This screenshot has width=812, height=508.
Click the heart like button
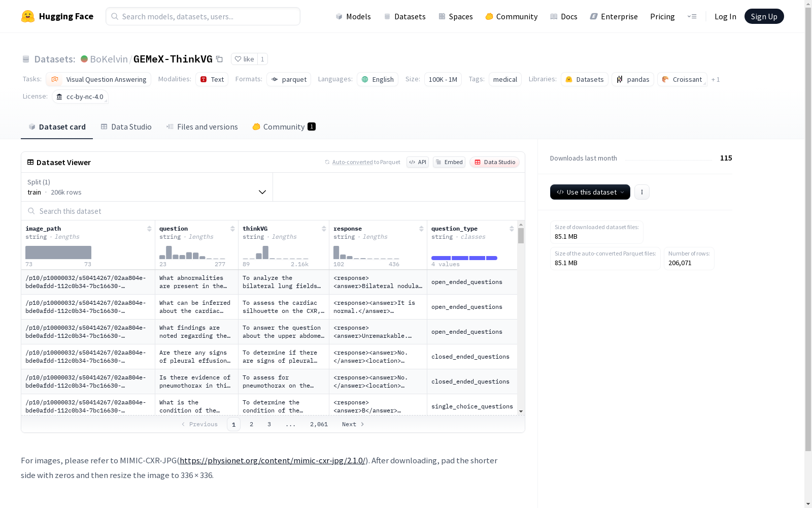pyautogui.click(x=244, y=59)
